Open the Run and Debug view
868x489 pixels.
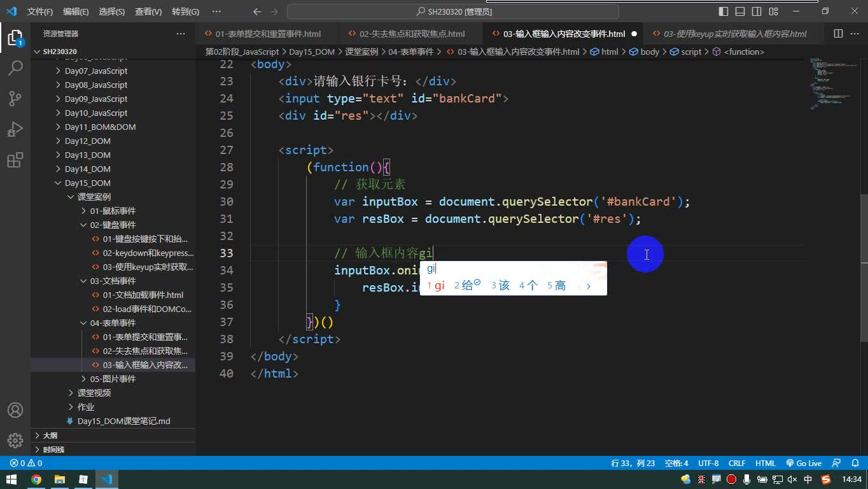[x=15, y=129]
